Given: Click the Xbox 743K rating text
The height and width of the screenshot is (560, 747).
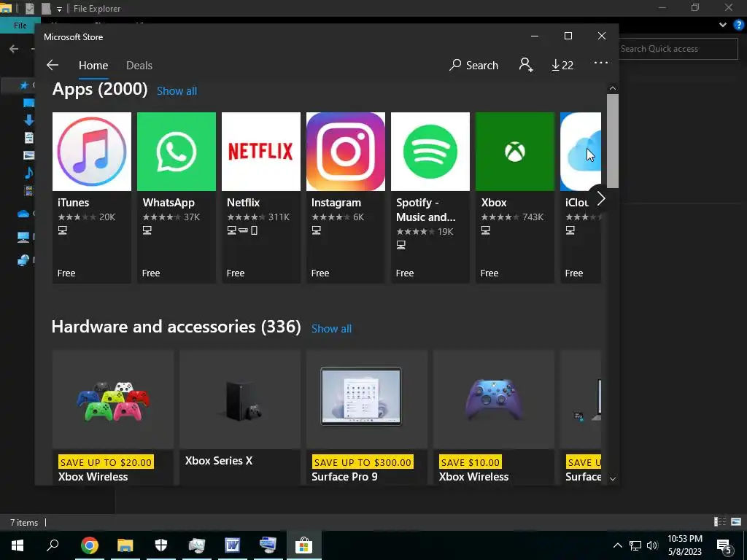Looking at the screenshot, I should click(533, 217).
